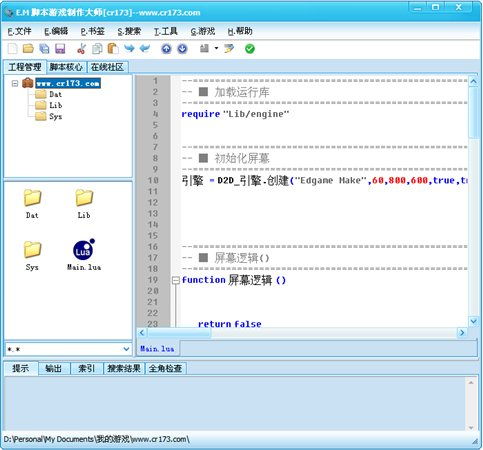Click the status bar path text
The height and width of the screenshot is (450, 483).
pos(97,439)
